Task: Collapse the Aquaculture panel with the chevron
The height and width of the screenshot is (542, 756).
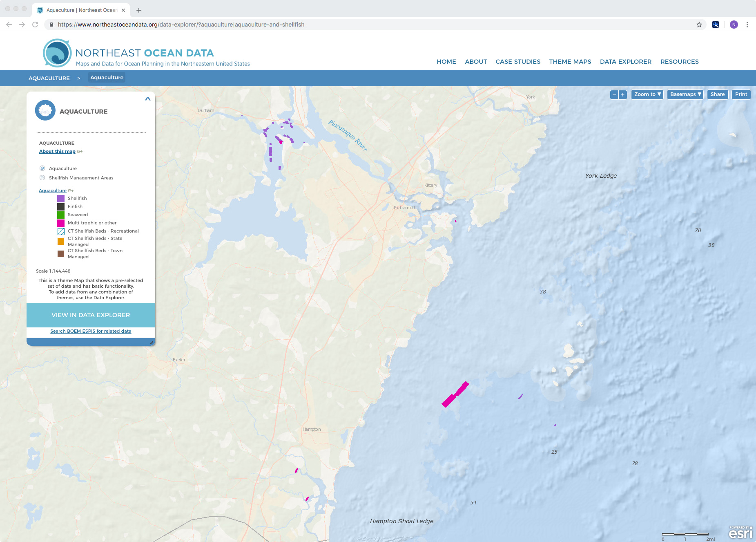Action: click(148, 99)
